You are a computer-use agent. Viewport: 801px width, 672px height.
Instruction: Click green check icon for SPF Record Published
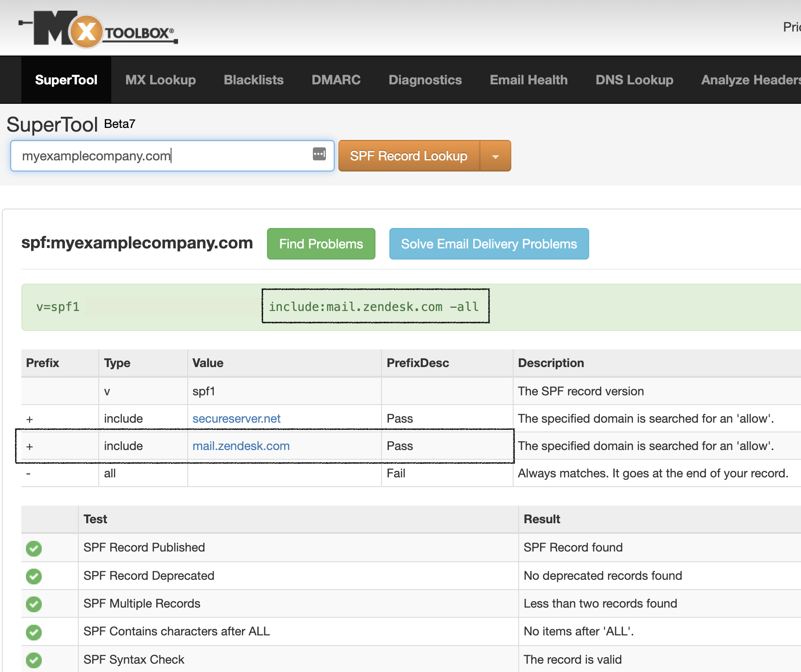coord(34,548)
